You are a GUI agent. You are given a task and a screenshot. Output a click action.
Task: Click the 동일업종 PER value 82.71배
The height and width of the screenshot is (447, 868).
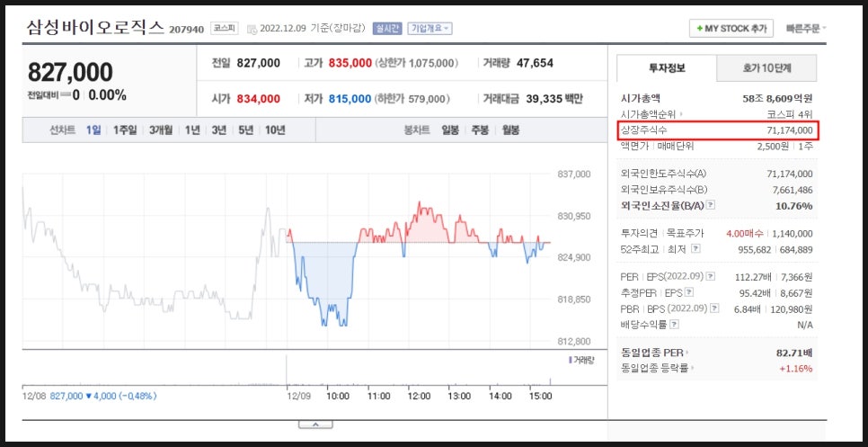795,353
